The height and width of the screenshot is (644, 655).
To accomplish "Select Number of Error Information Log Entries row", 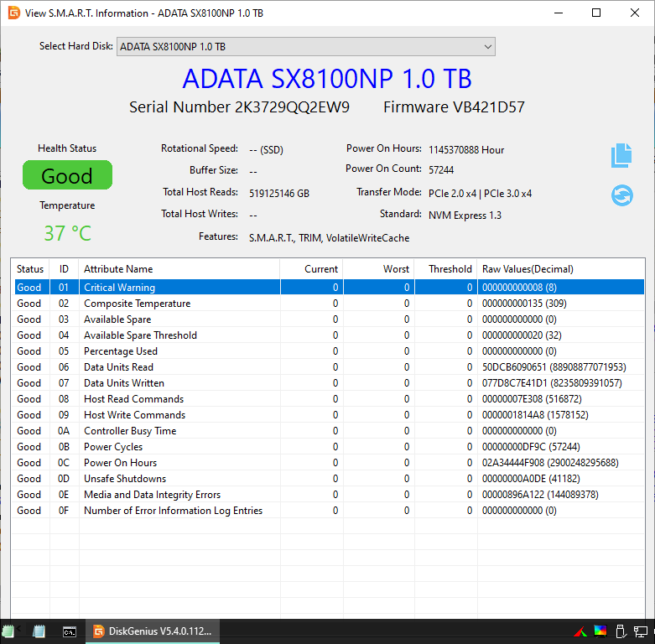I will (329, 511).
